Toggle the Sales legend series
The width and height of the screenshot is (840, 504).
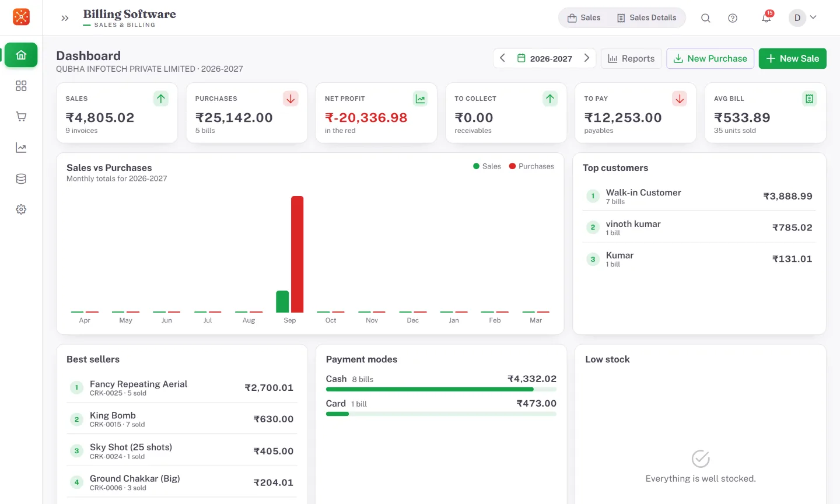(487, 166)
